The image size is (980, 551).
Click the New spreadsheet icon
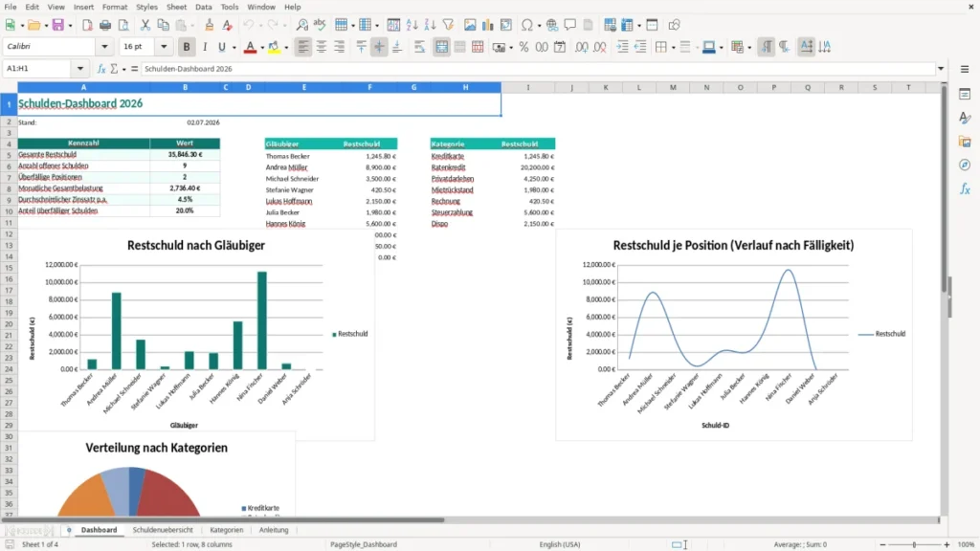click(10, 25)
